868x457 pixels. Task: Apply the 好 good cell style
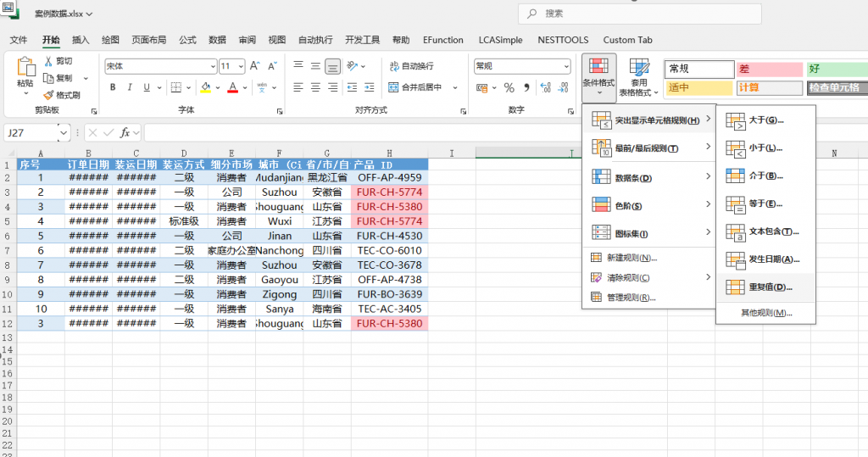click(837, 69)
